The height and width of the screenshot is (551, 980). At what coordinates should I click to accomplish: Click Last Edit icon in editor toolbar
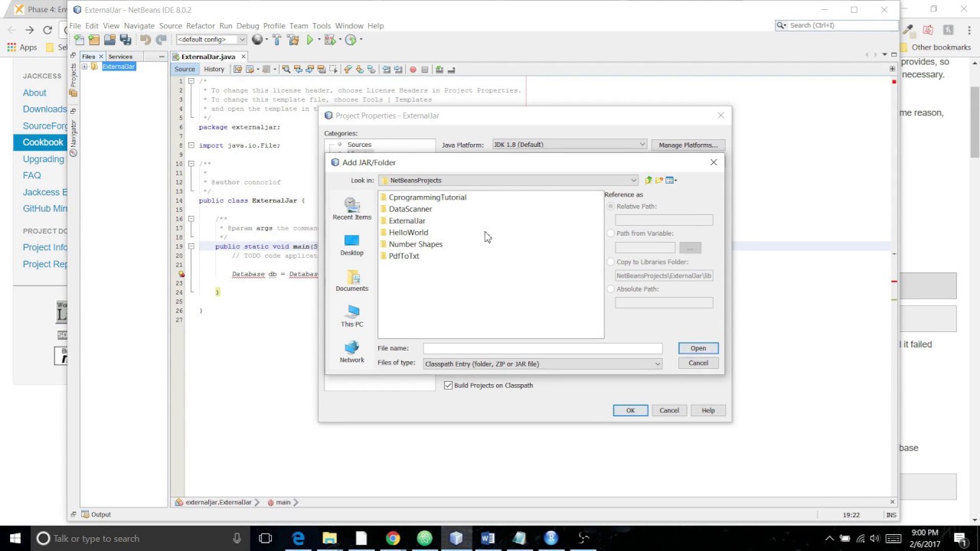[237, 69]
